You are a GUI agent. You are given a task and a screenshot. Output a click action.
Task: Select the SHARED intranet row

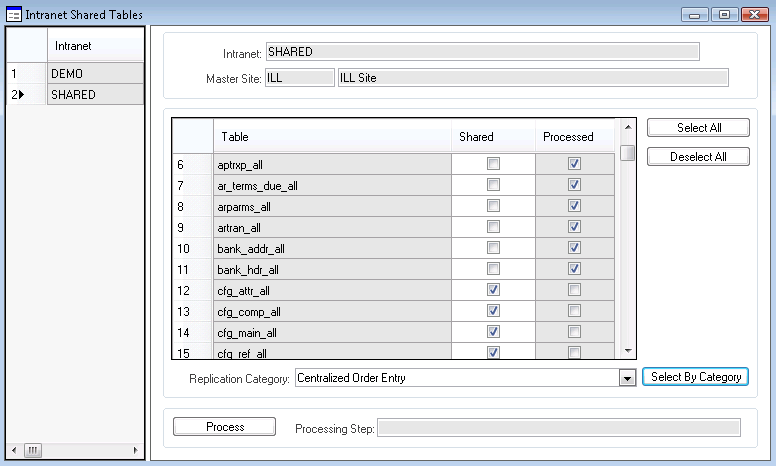[95, 95]
